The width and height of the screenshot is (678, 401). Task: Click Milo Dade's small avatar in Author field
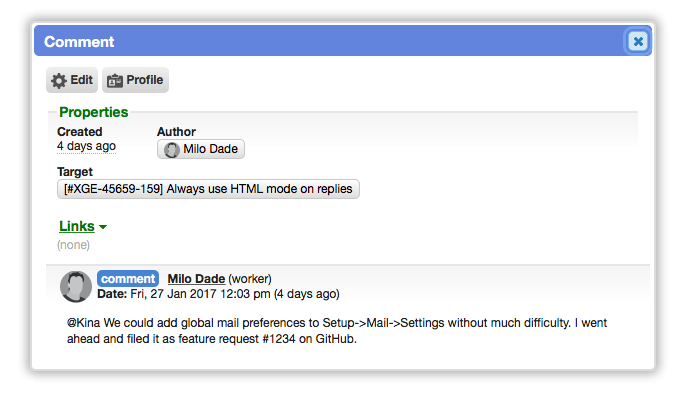pos(172,150)
